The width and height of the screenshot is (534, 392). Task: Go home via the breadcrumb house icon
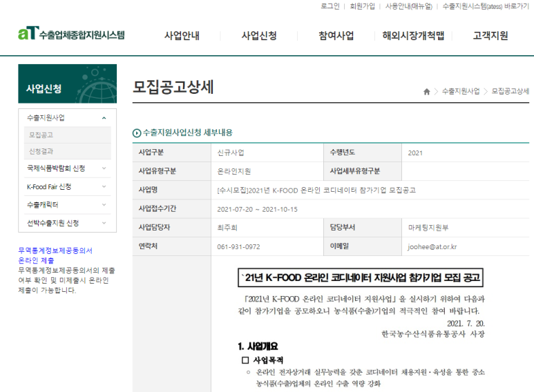426,92
